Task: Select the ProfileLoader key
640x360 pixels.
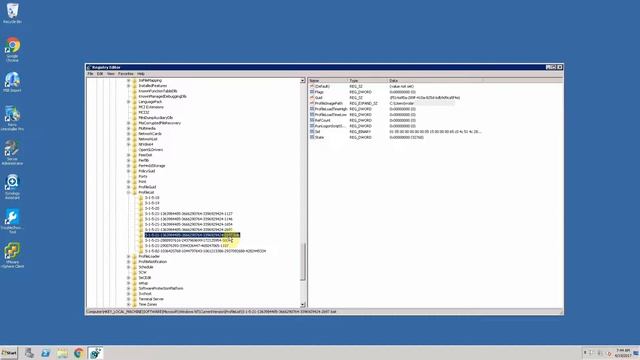Action: (149, 256)
